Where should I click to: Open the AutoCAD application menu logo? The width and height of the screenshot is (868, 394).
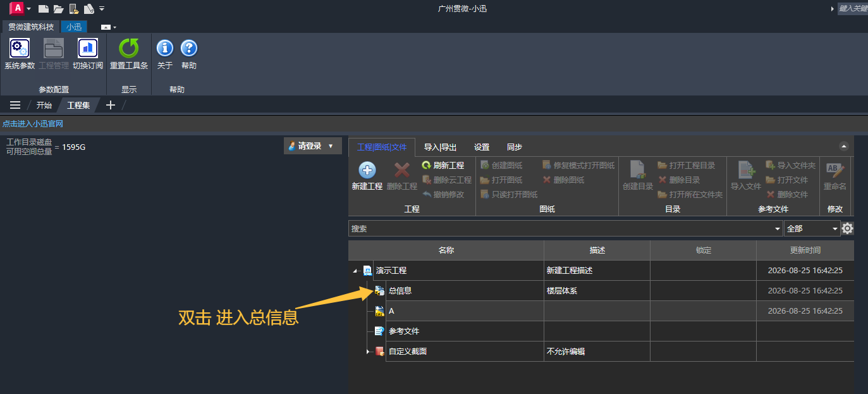[x=17, y=8]
